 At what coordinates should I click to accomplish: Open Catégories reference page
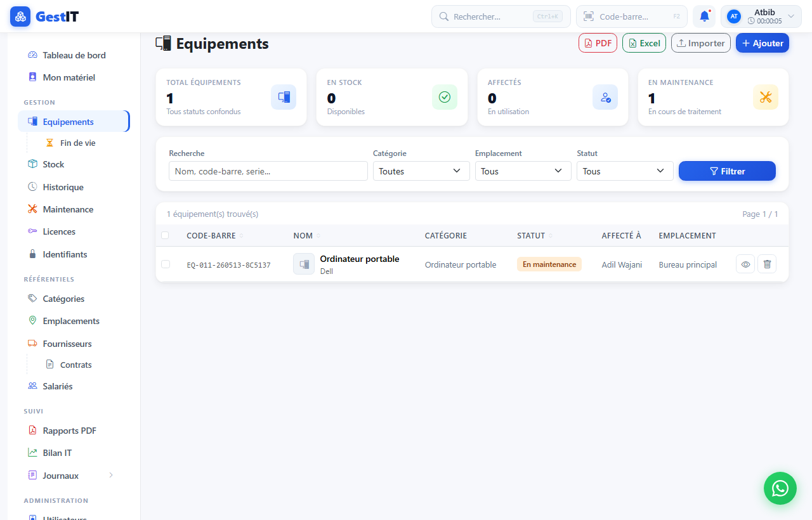pyautogui.click(x=74, y=299)
